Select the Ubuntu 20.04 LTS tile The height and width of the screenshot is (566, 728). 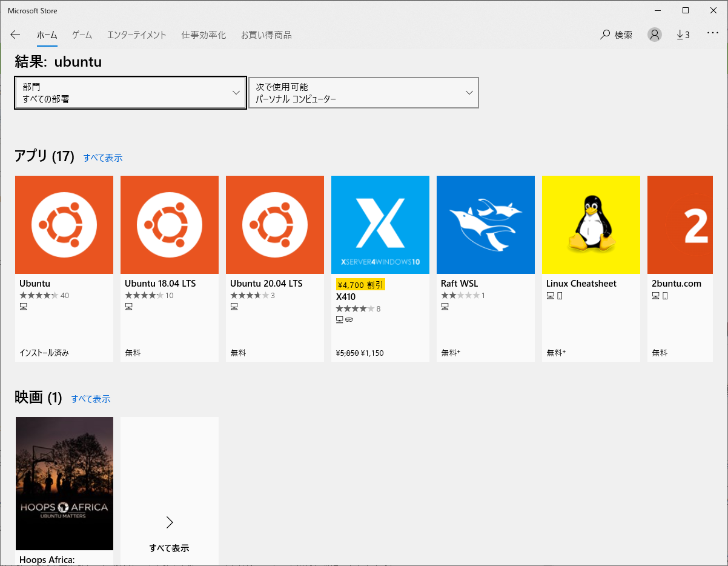coord(274,224)
